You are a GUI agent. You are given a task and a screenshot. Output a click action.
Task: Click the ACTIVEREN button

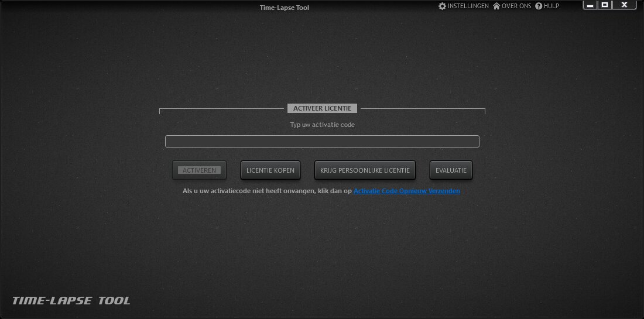(199, 170)
